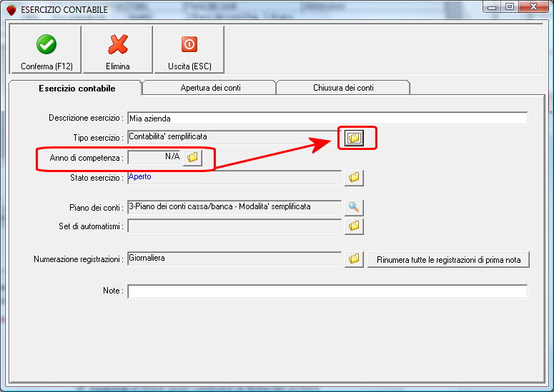Click the empty Set di automatismi field
The height and width of the screenshot is (392, 554).
click(234, 226)
